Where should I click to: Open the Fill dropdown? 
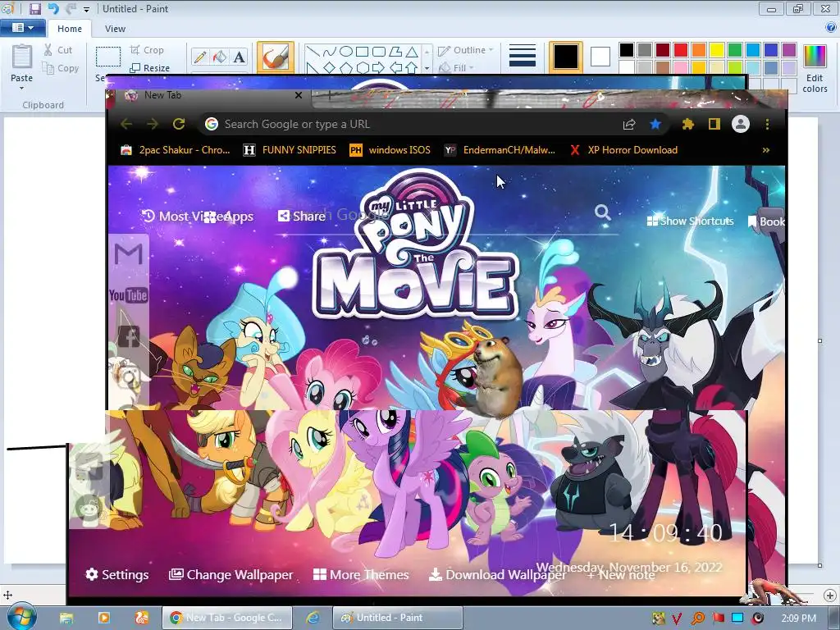pyautogui.click(x=456, y=68)
